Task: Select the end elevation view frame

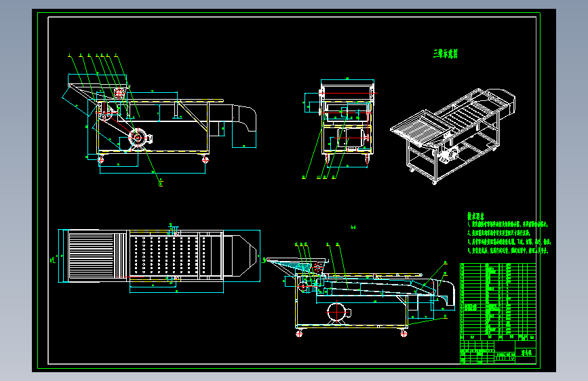Action: coord(347,122)
